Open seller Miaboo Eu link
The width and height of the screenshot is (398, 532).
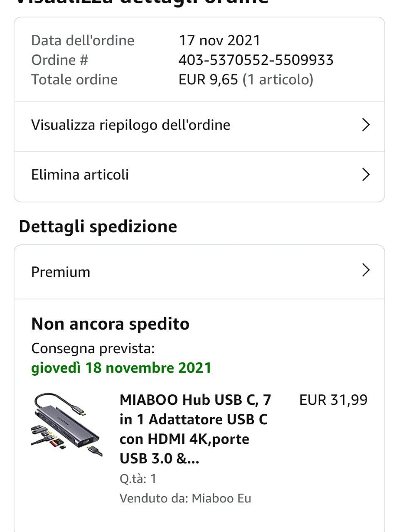(x=221, y=498)
